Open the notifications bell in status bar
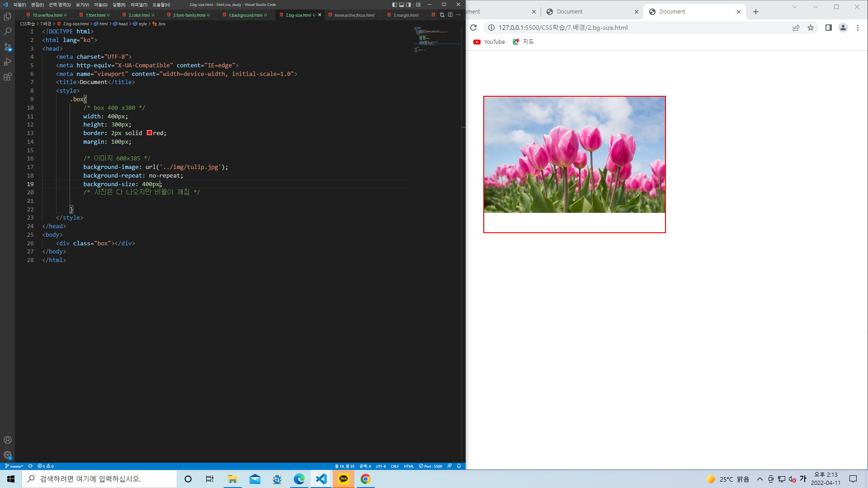The image size is (868, 488). coord(458,466)
